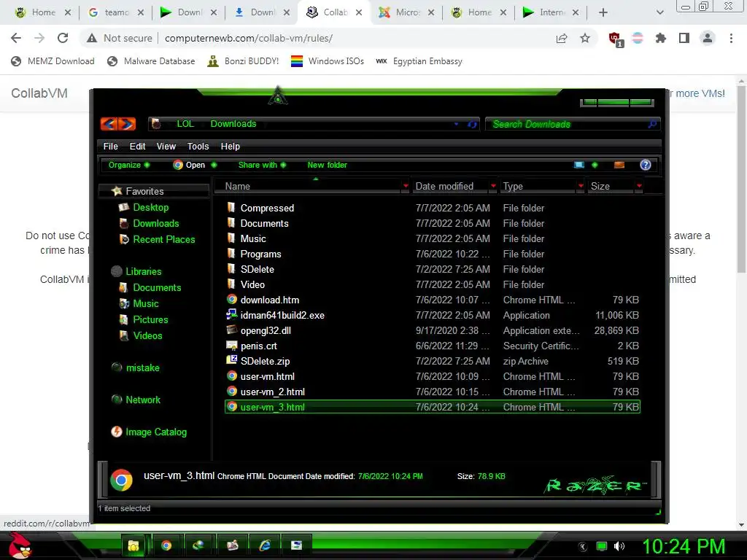
Task: Open the uBlock shield extension icon
Action: tap(615, 39)
